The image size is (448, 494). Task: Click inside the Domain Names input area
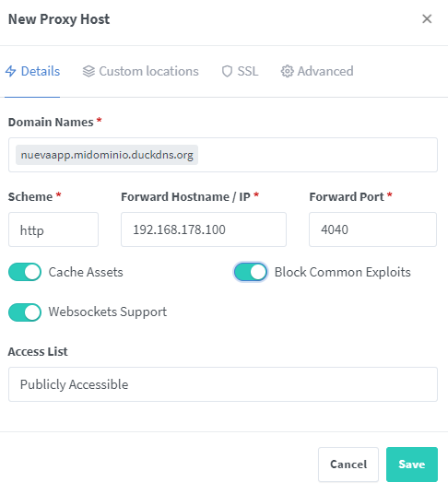316,155
